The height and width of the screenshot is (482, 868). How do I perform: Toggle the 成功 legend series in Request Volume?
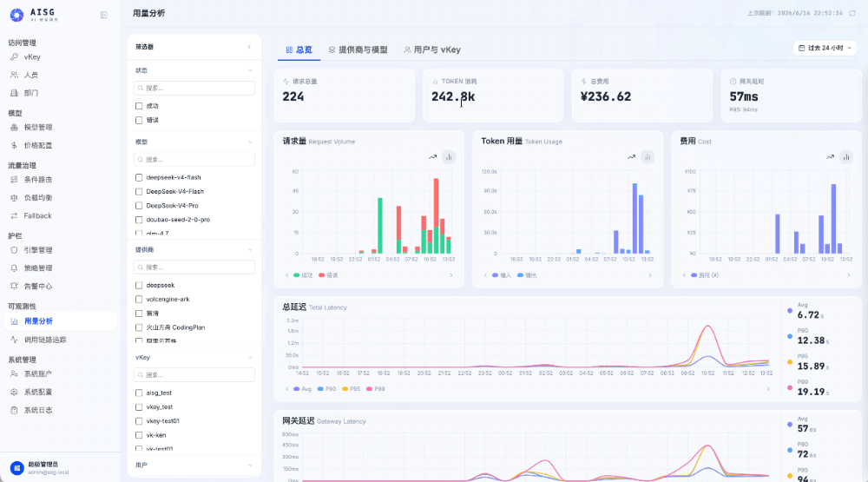[303, 274]
